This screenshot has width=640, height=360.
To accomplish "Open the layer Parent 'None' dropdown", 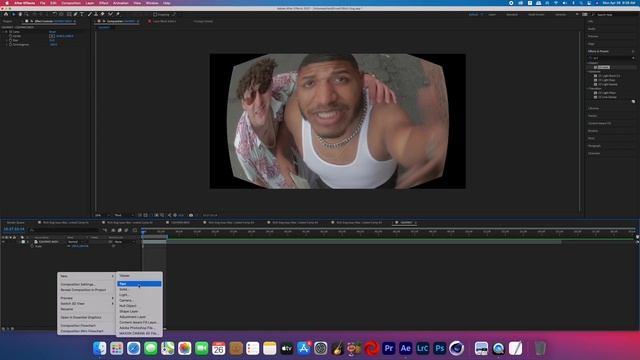I will [x=124, y=242].
